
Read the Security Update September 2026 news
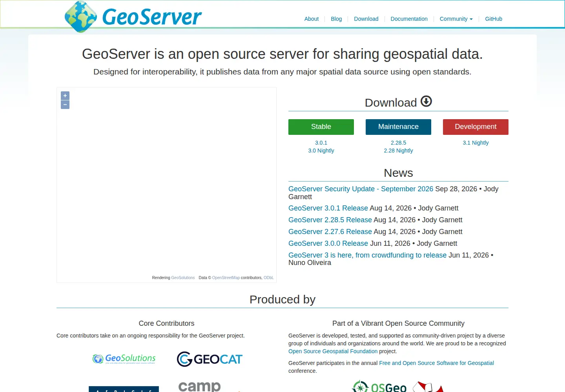[x=361, y=189]
